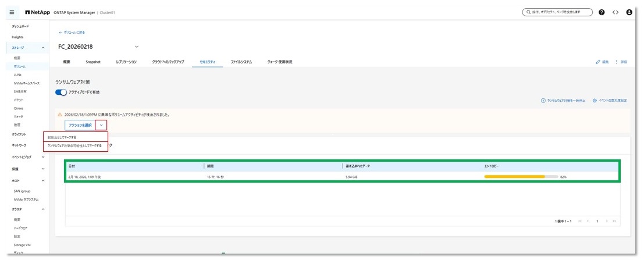This screenshot has width=644, height=260.
Task: Expand the FC_20260218 volume name dropdown
Action: point(137,47)
